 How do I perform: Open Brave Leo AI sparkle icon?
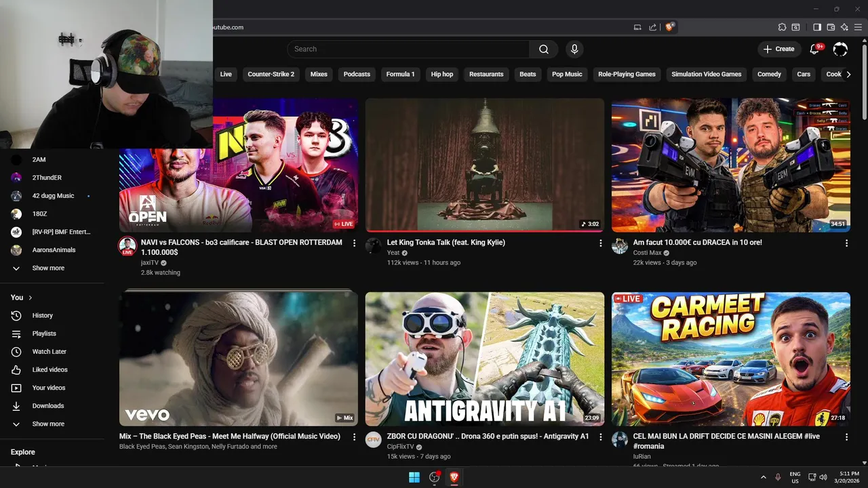click(844, 27)
